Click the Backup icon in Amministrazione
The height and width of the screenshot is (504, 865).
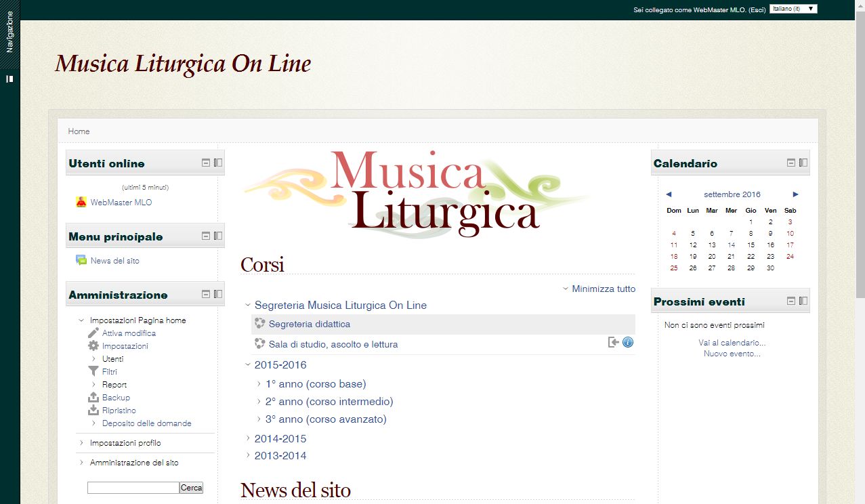point(93,398)
